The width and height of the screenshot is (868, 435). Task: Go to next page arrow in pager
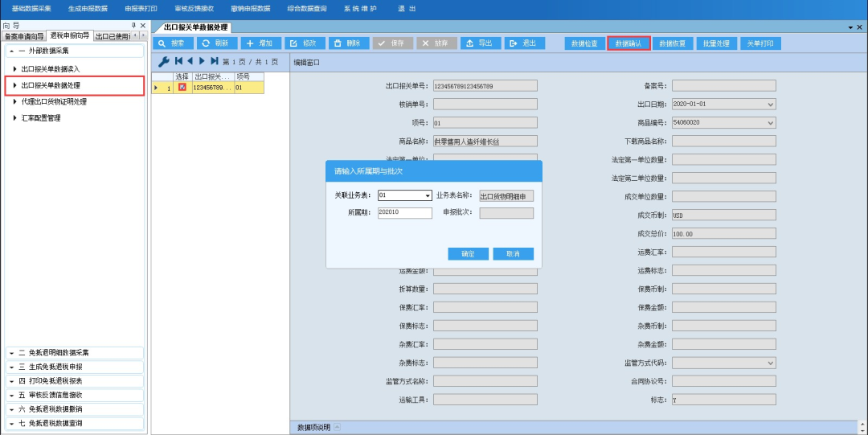coord(202,61)
